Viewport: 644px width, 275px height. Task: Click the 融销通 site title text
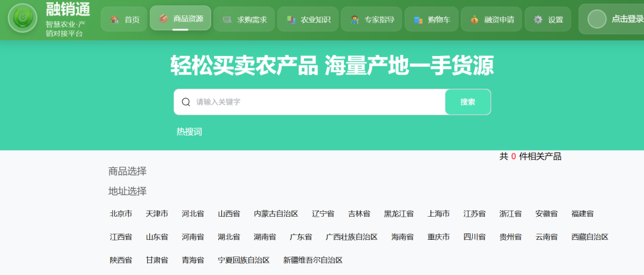click(x=68, y=10)
